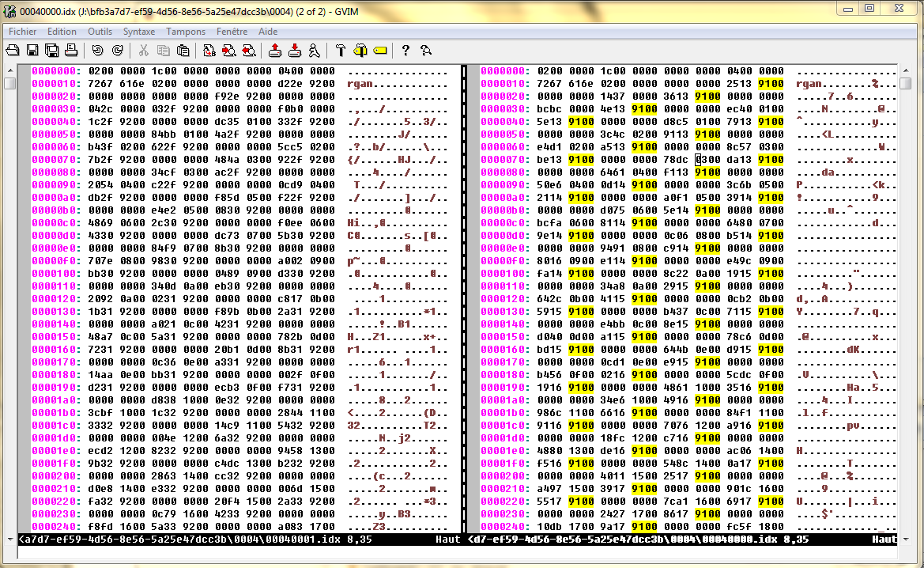Paste from clipboard icon
The width and height of the screenshot is (924, 568).
click(x=183, y=51)
